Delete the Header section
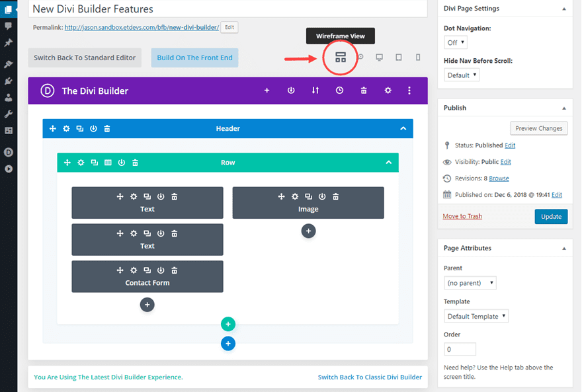This screenshot has width=582, height=392. click(107, 128)
